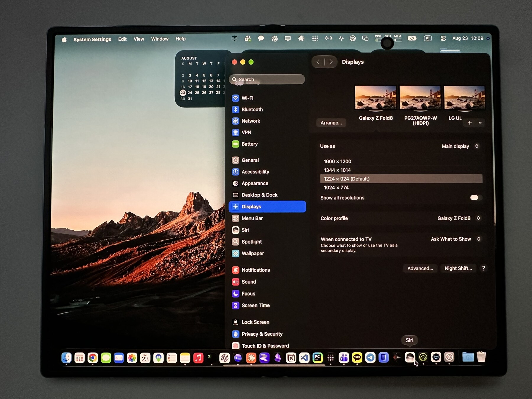Click the Search field in sidebar

(x=267, y=80)
